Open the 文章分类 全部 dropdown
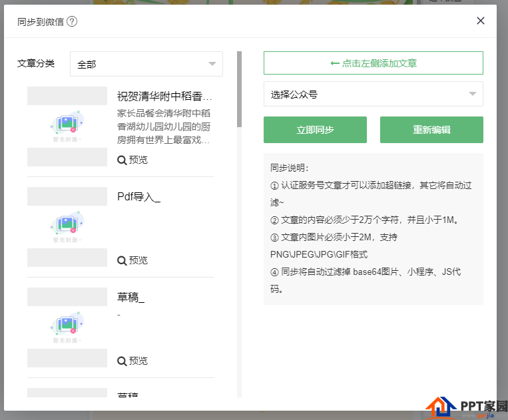508x420 pixels. click(146, 64)
